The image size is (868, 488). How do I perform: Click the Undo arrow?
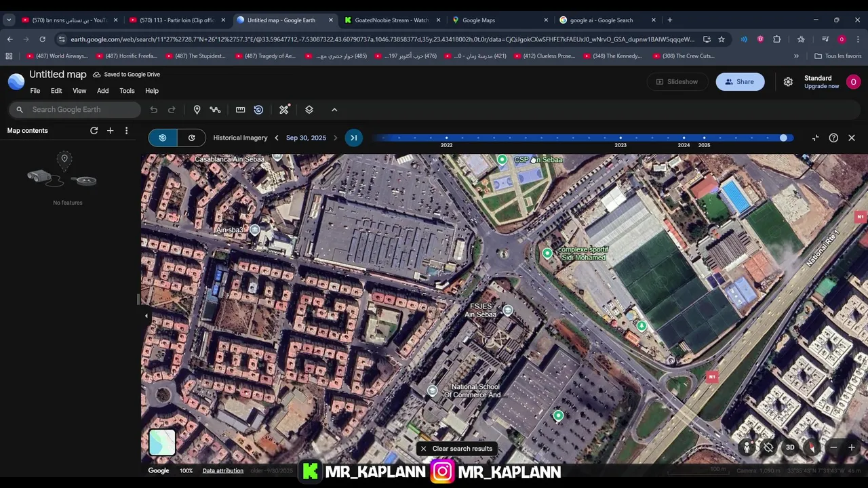pos(154,110)
